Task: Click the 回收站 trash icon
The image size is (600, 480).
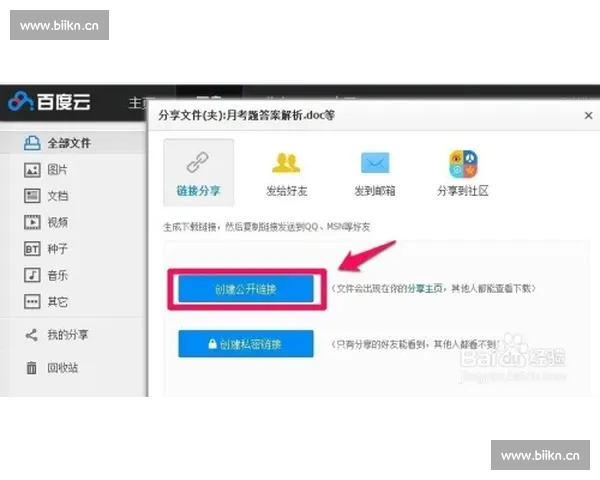Action: coord(31,368)
